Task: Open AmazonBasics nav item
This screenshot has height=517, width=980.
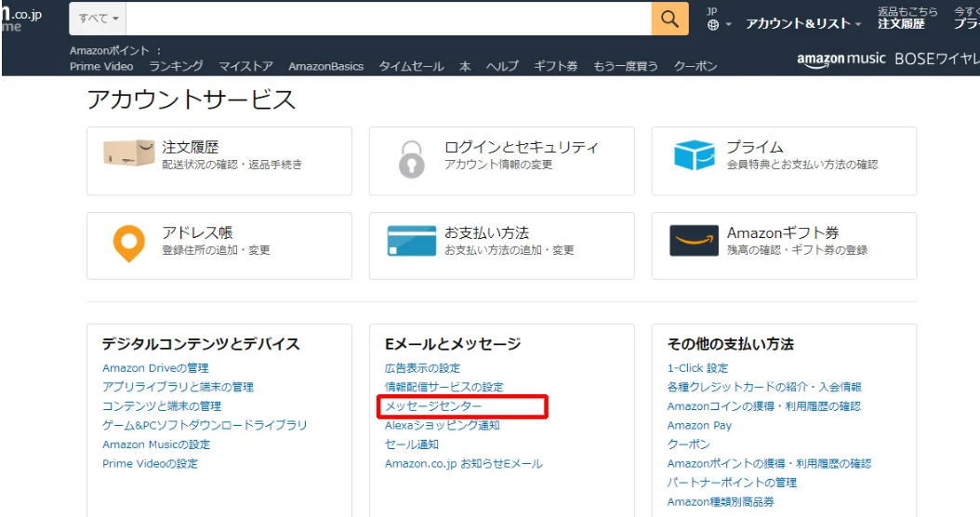Action: 325,66
